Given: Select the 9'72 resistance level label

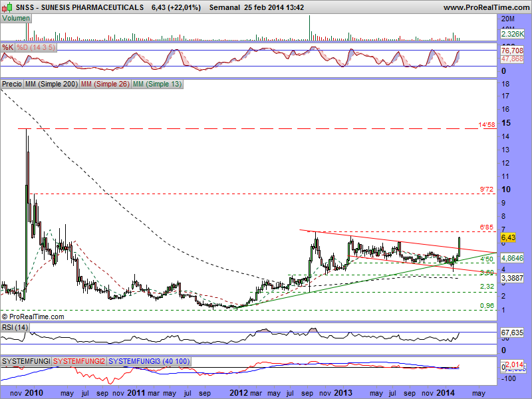Looking at the screenshot, I should (x=487, y=190).
